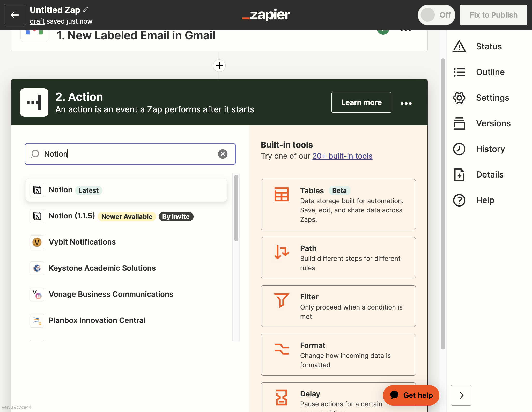Screen dimensions: 532x412
Task: Click the Delay hourglass icon
Action: tap(281, 397)
